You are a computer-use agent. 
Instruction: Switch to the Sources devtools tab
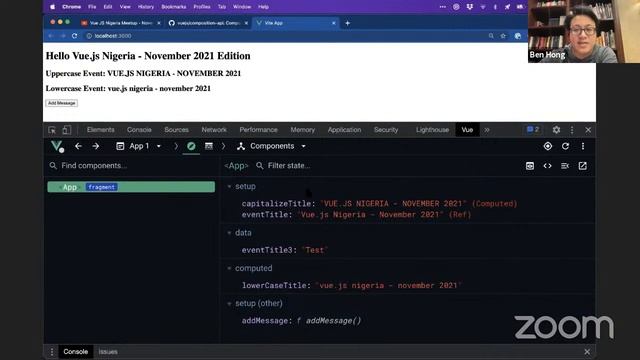(x=176, y=130)
